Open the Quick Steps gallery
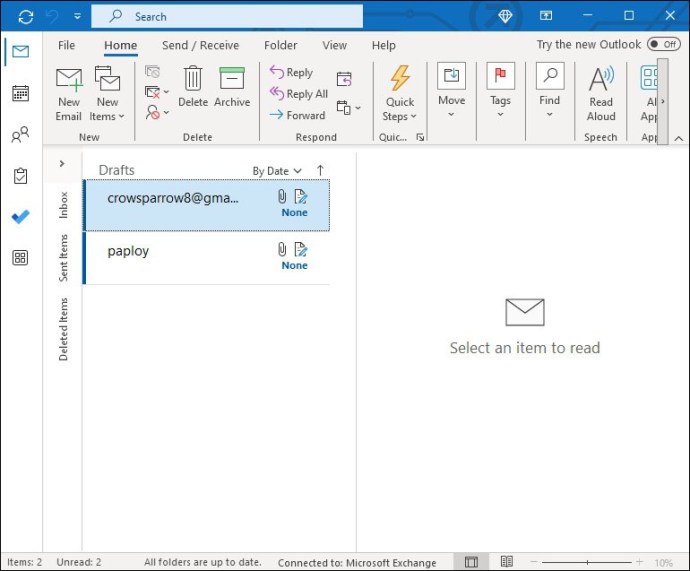 pos(400,94)
